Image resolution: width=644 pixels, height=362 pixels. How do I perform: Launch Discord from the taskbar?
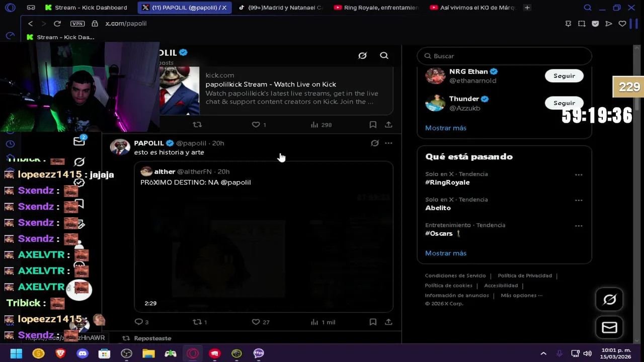[82, 353]
